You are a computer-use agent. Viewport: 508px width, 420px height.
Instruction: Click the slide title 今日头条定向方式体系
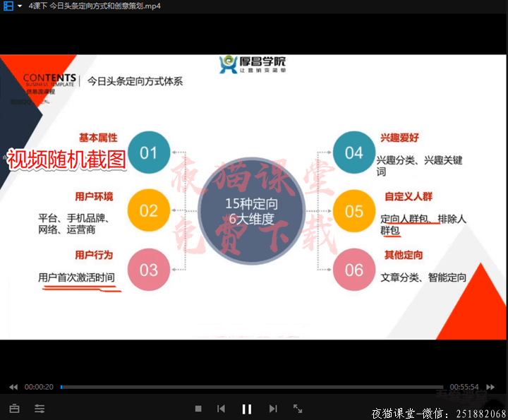tap(135, 81)
